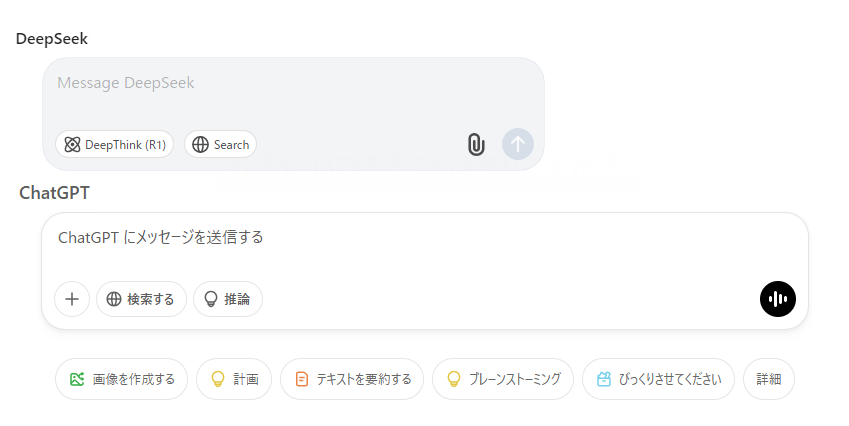Image resolution: width=849 pixels, height=426 pixels.
Task: Click the plus icon in ChatGPT box
Action: [72, 299]
